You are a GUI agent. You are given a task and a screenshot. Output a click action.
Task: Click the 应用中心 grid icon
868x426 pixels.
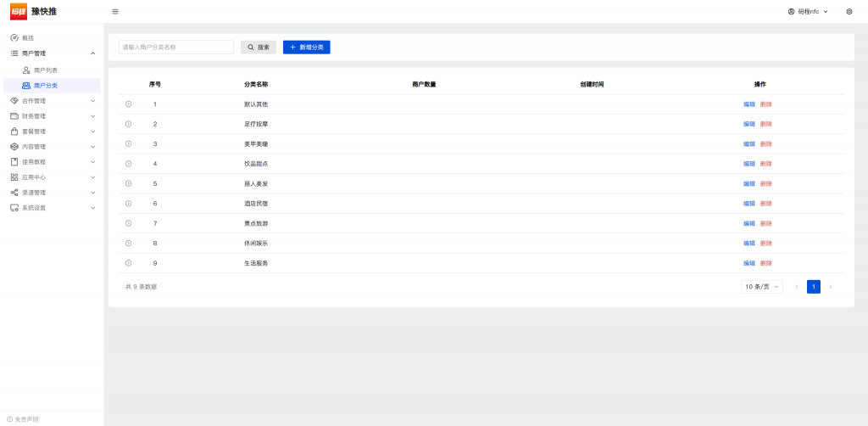coord(14,177)
